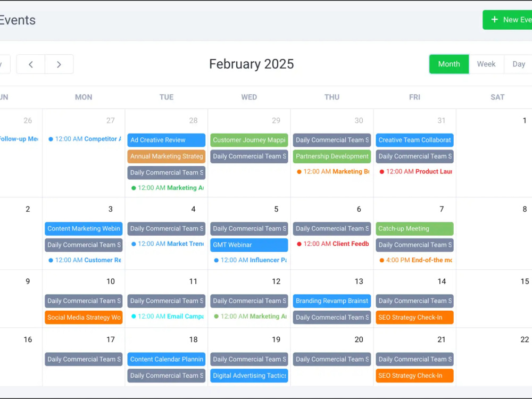Open 12:00 AM Client Feedback event
Screen dimensions: 532x399
(x=333, y=244)
